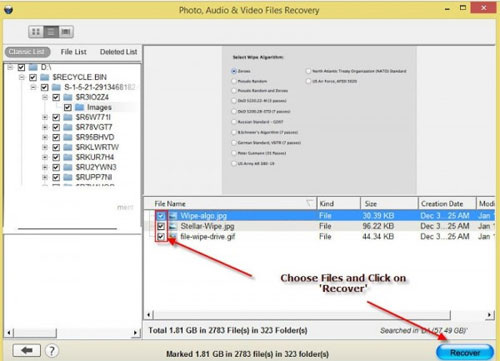Toggle the $RKLWRTW folder checkbox
Screen dimensions: 500x361
point(56,147)
